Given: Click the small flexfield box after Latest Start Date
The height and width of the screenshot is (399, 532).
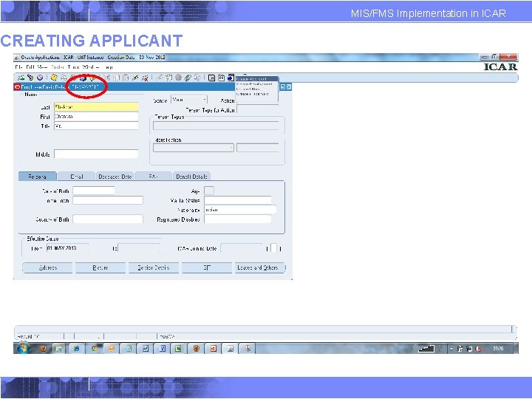Looking at the screenshot, I should pyautogui.click(x=274, y=248).
